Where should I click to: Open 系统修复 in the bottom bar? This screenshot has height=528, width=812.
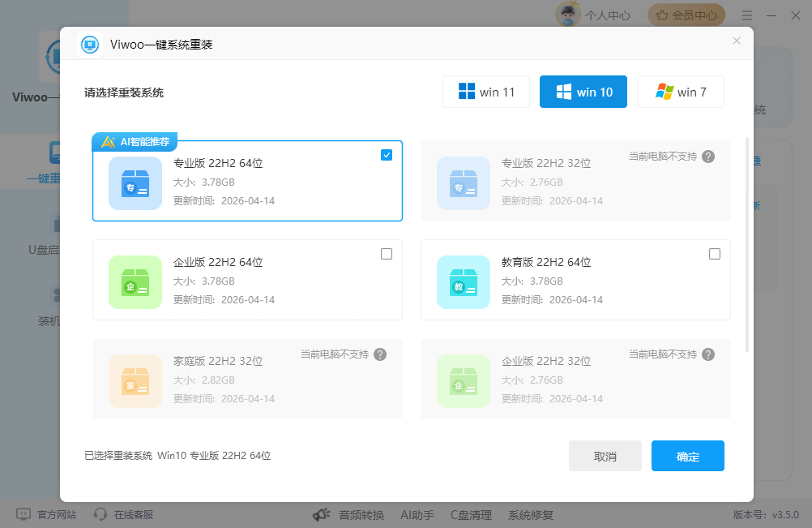click(x=530, y=515)
